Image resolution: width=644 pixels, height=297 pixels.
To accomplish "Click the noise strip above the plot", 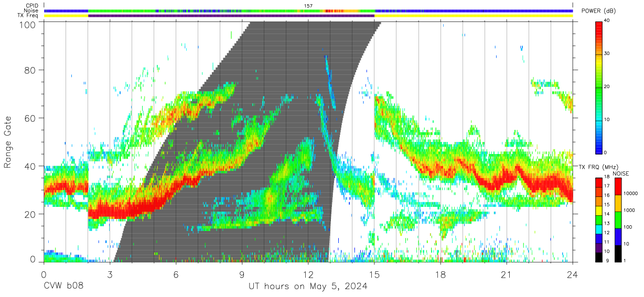I will point(308,10).
